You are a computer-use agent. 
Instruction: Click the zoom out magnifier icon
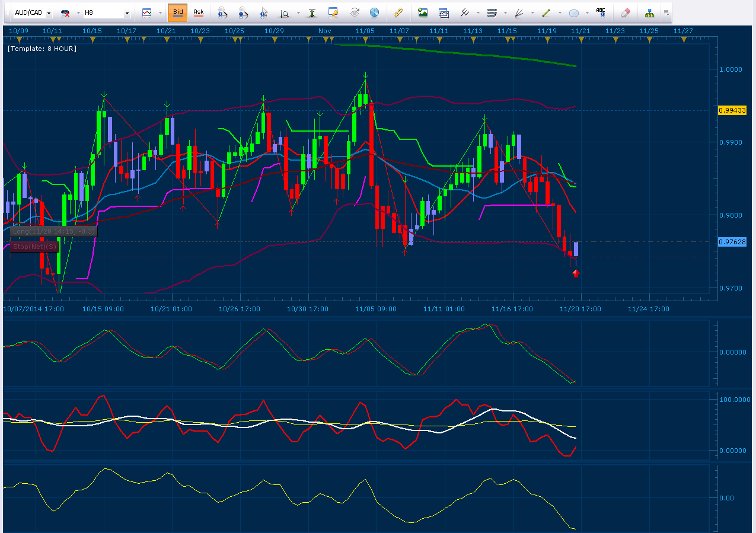click(243, 12)
